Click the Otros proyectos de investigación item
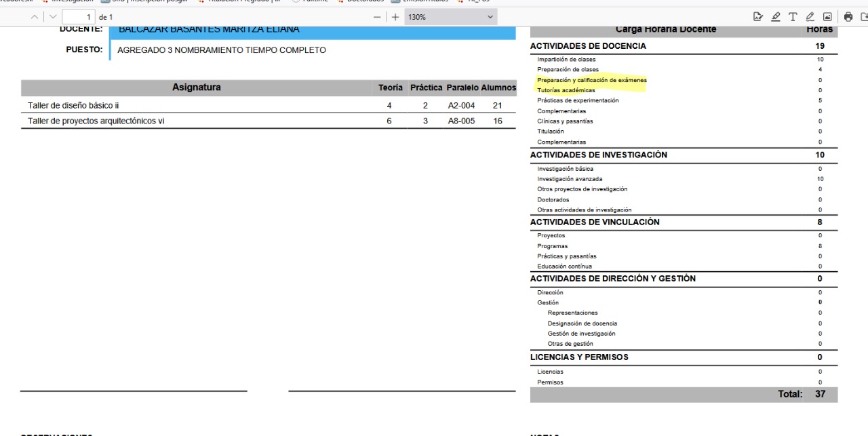The image size is (868, 436). pyautogui.click(x=583, y=189)
